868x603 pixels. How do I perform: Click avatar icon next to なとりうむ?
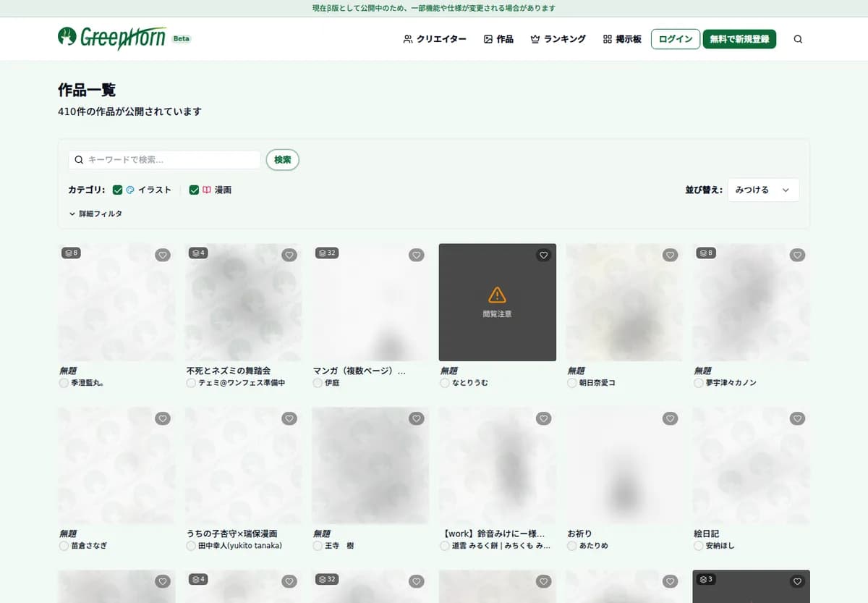coord(445,383)
